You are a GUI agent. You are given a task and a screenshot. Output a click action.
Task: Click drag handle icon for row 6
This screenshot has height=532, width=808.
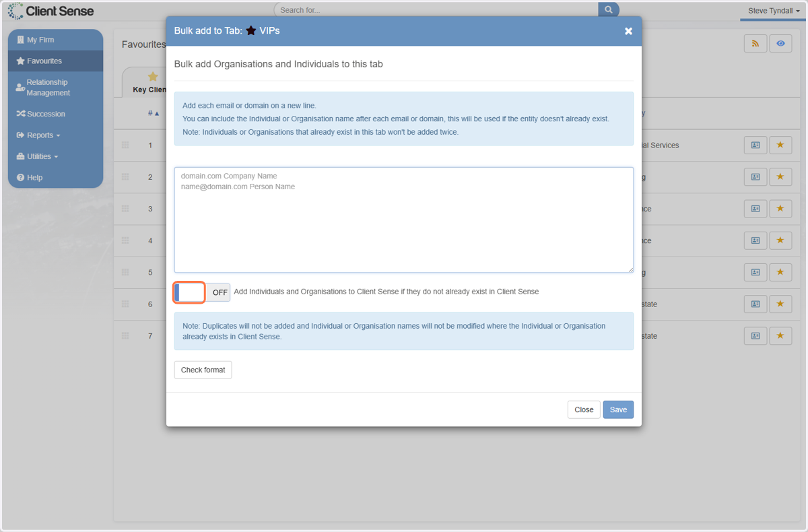[x=125, y=304]
